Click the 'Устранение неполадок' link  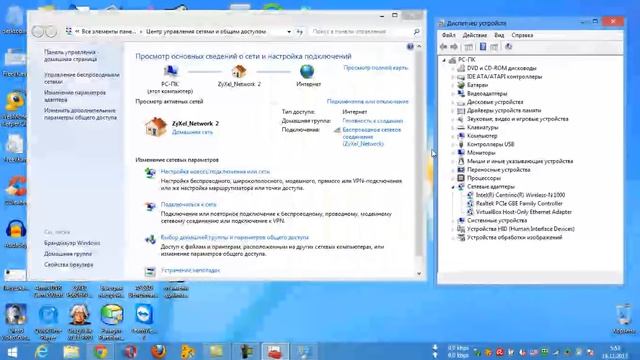point(190,270)
